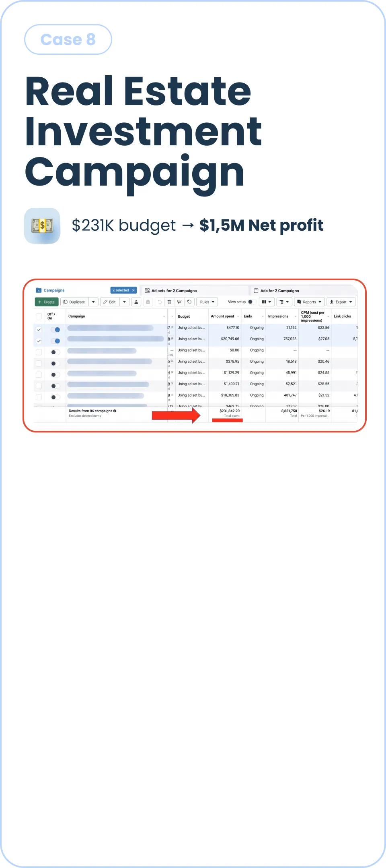Click the info icon beside Results from 86 campaigns

point(115,411)
